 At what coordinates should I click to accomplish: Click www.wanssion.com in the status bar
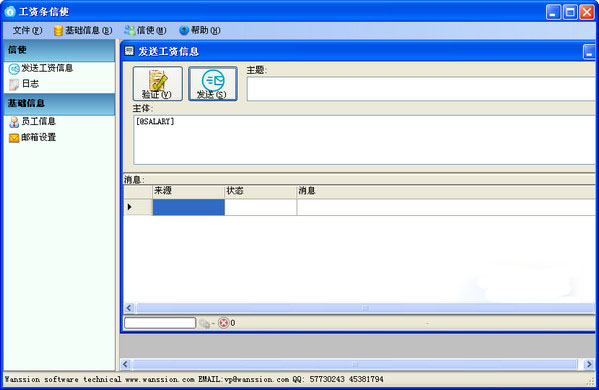160,379
